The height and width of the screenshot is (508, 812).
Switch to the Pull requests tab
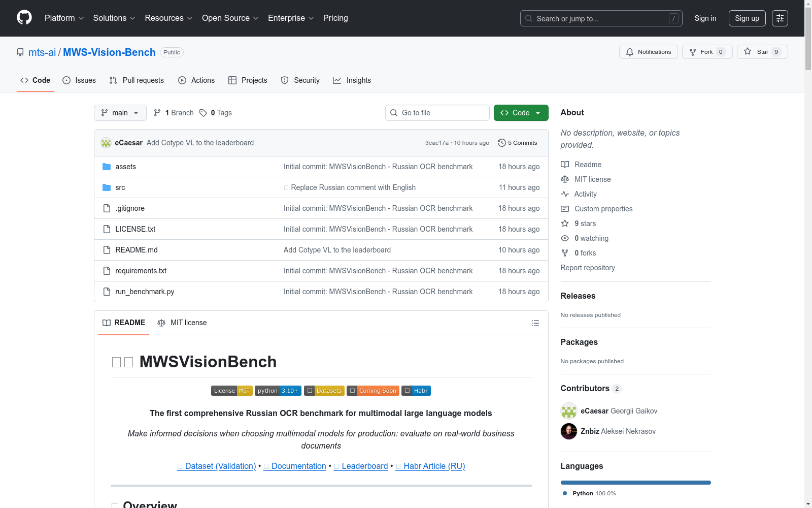tap(137, 80)
